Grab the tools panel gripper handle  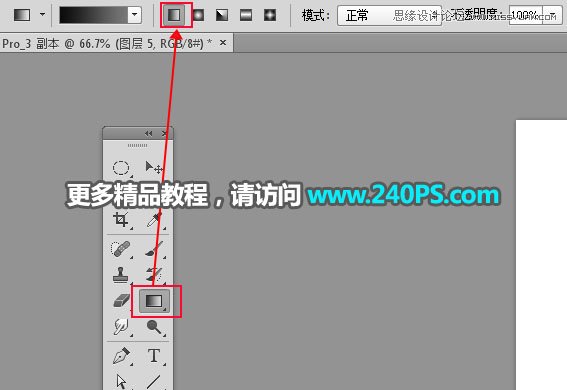coord(137,145)
